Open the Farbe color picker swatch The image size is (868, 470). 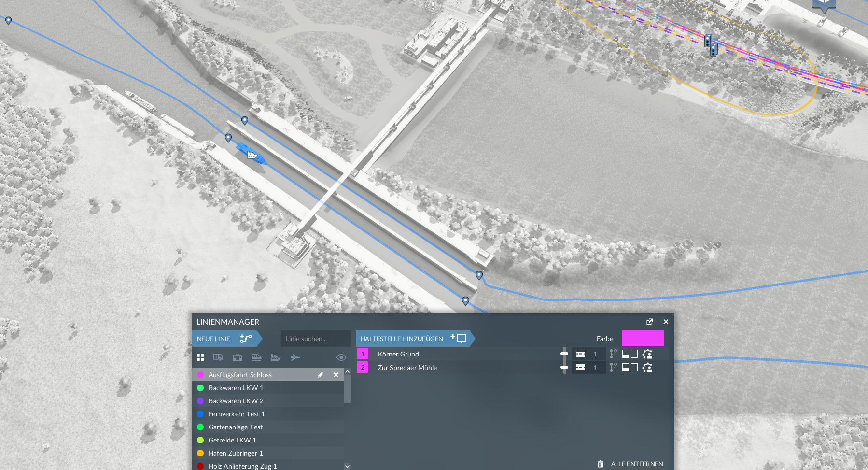pyautogui.click(x=643, y=339)
